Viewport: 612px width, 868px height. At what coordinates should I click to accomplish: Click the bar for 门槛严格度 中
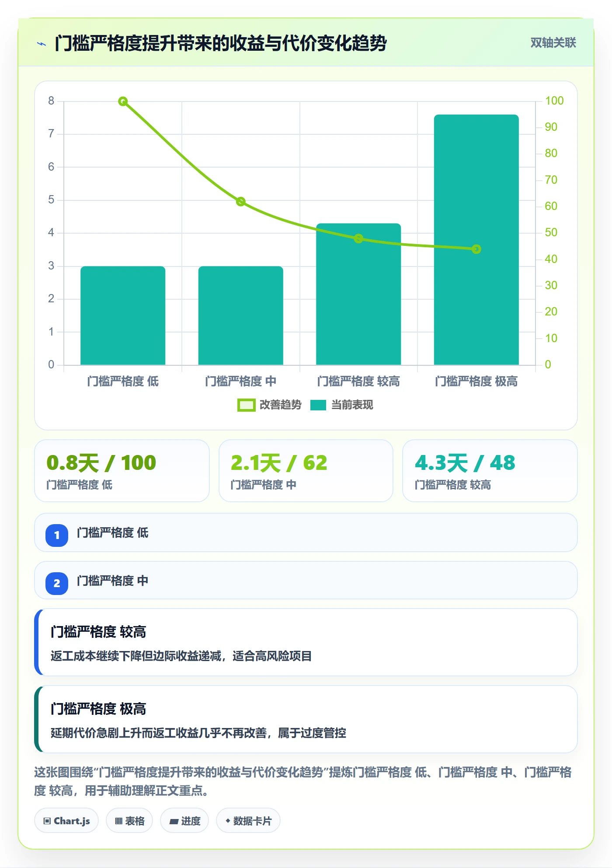[241, 315]
